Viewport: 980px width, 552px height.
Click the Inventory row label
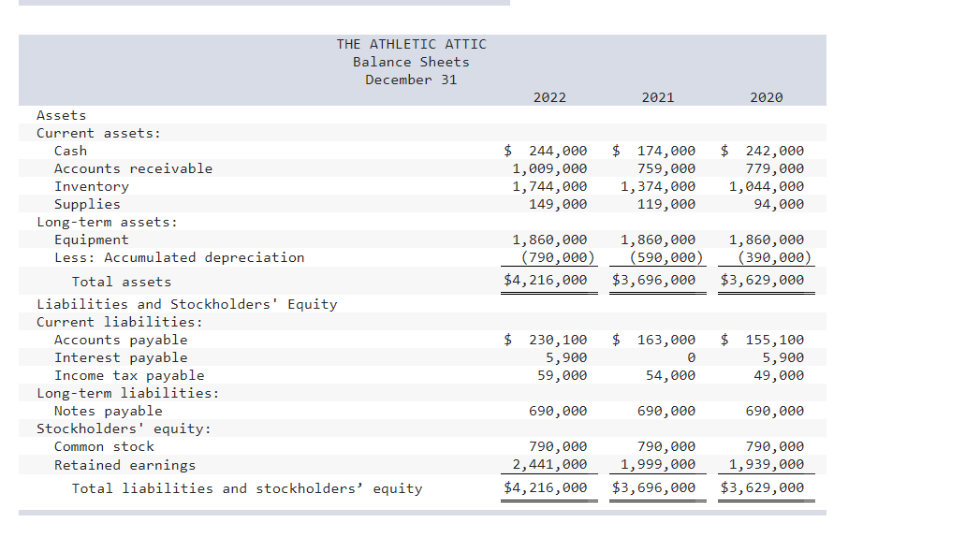pos(92,186)
